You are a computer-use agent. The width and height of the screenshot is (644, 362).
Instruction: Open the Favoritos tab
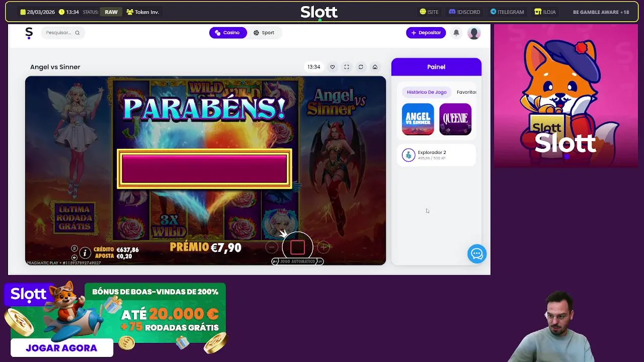pos(466,92)
